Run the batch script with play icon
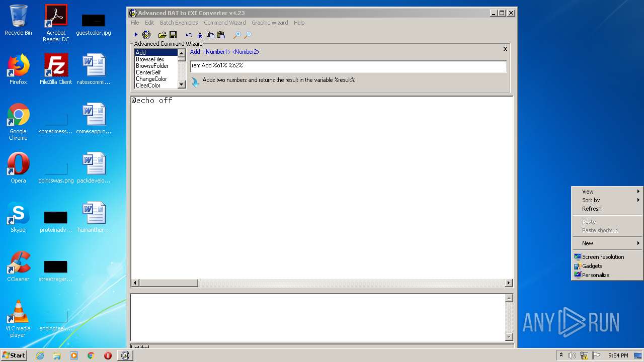Viewport: 644px width, 362px height. coord(136,35)
